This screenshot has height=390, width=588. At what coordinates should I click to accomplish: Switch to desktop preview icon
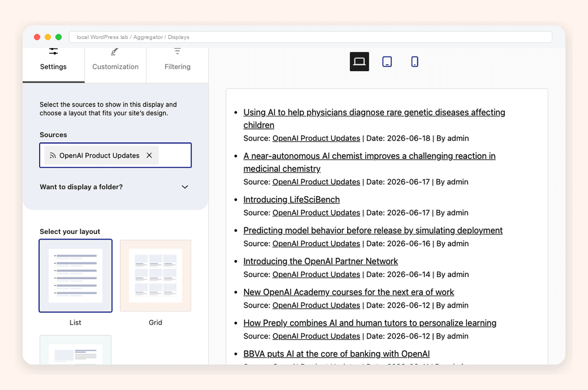pos(359,62)
